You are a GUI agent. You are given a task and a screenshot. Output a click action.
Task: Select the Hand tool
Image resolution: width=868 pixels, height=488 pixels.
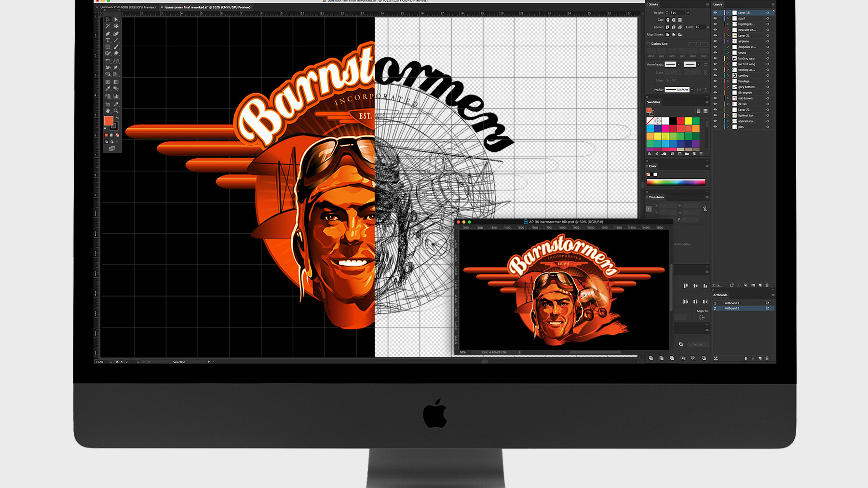108,111
